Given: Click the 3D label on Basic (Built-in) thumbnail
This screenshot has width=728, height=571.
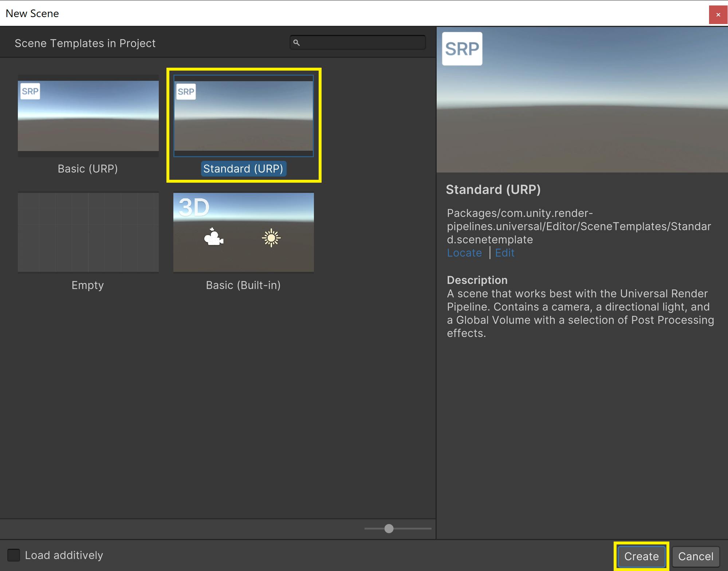Looking at the screenshot, I should 194,206.
